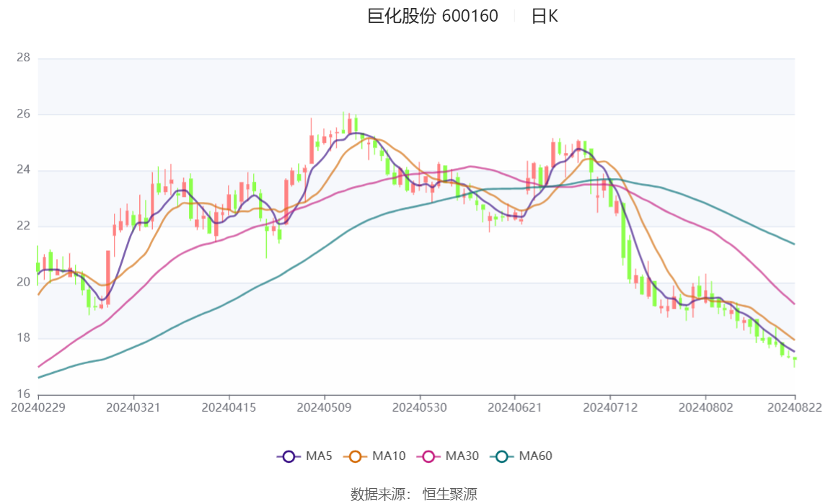Click the x-axis date 20240530

[x=419, y=408]
